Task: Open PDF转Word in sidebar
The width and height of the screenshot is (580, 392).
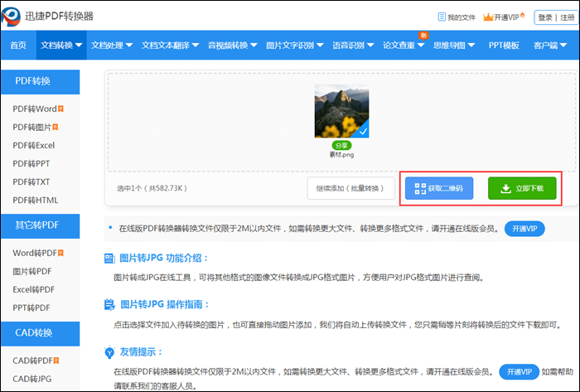Action: tap(35, 109)
